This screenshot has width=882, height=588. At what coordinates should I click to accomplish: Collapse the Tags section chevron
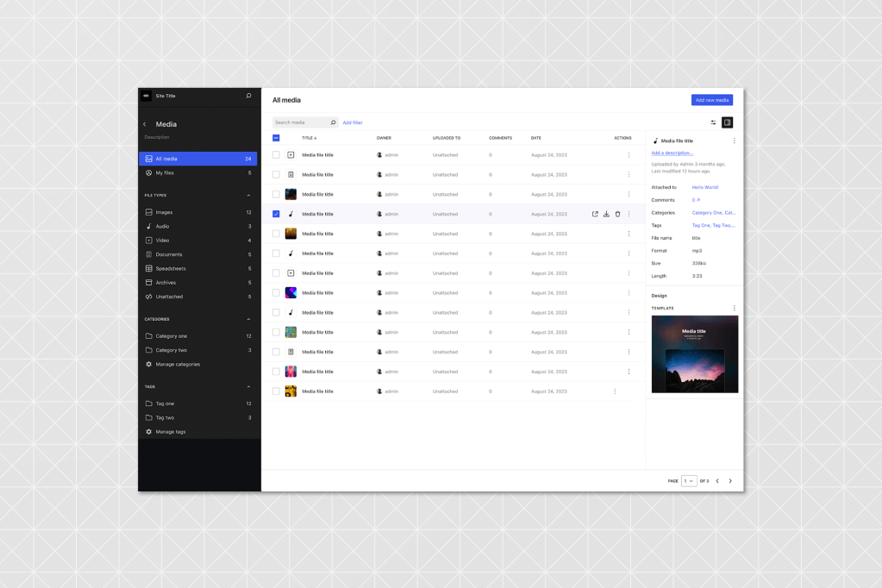pos(248,386)
